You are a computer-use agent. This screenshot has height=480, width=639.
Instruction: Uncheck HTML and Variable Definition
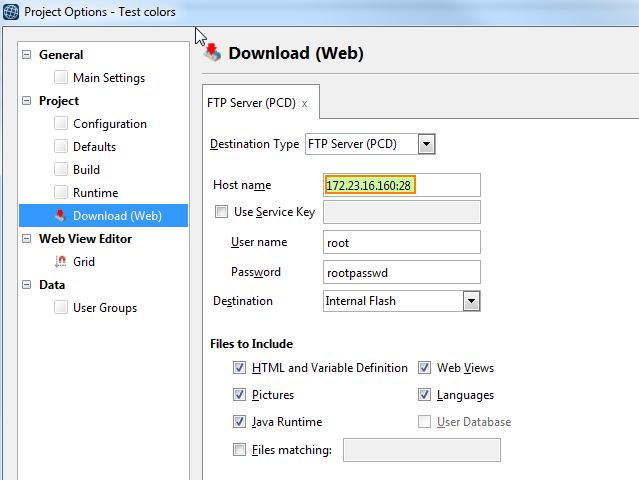[x=239, y=368]
